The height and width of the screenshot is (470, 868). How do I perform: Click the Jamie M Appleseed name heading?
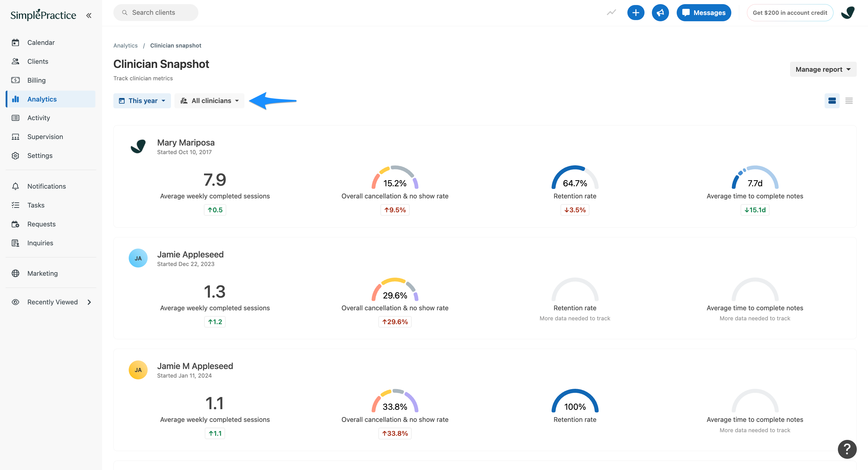coord(195,366)
